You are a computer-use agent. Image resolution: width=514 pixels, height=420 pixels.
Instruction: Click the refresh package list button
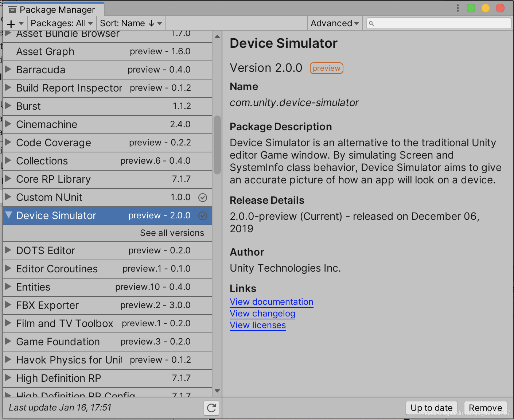pos(211,408)
